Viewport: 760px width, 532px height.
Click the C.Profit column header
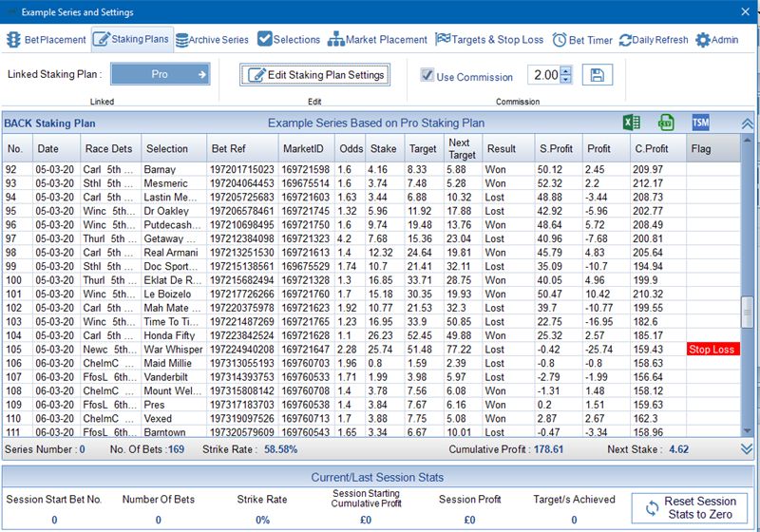pos(657,148)
